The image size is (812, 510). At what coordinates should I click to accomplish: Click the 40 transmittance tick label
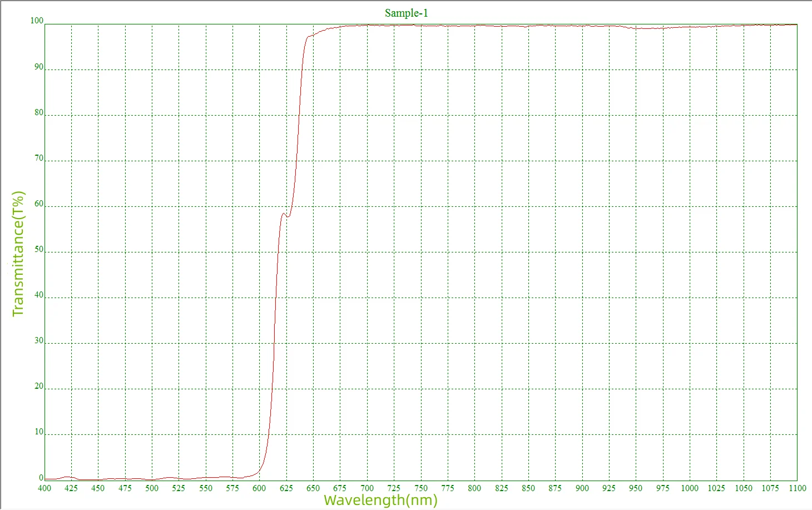coord(39,295)
